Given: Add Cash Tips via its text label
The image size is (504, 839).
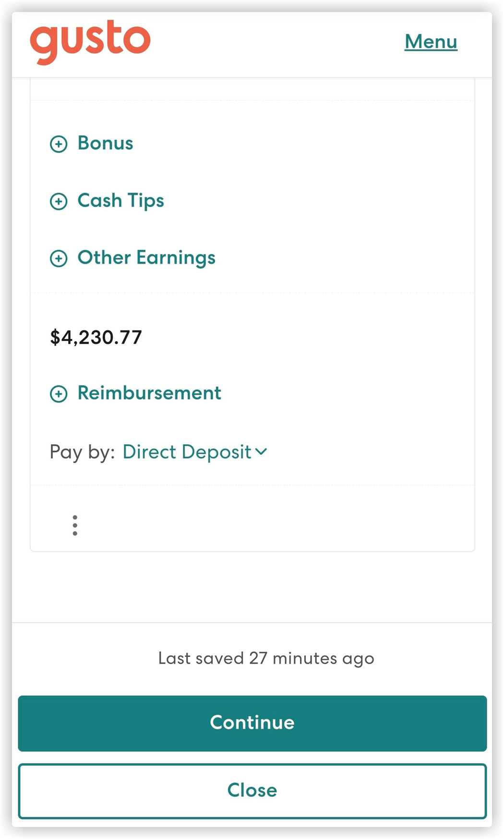Looking at the screenshot, I should 120,201.
